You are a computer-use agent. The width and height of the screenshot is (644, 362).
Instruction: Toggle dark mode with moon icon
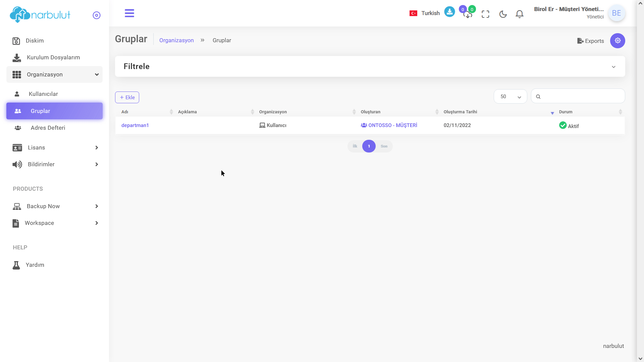click(x=503, y=14)
